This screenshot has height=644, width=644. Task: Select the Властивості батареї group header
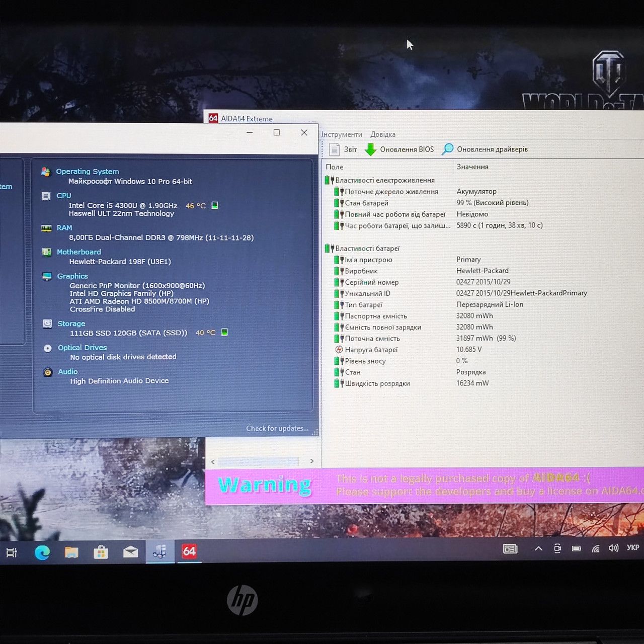(362, 249)
